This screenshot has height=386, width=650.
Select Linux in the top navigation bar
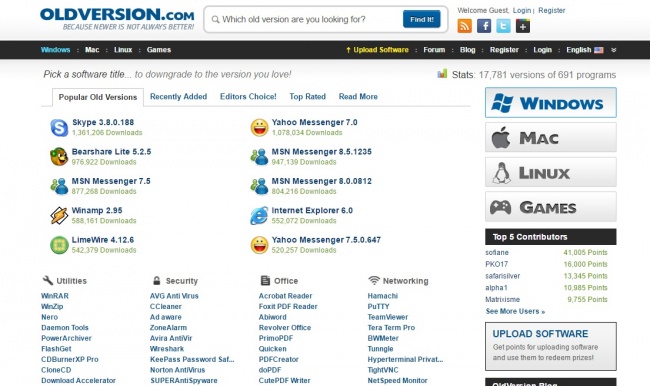(x=123, y=50)
